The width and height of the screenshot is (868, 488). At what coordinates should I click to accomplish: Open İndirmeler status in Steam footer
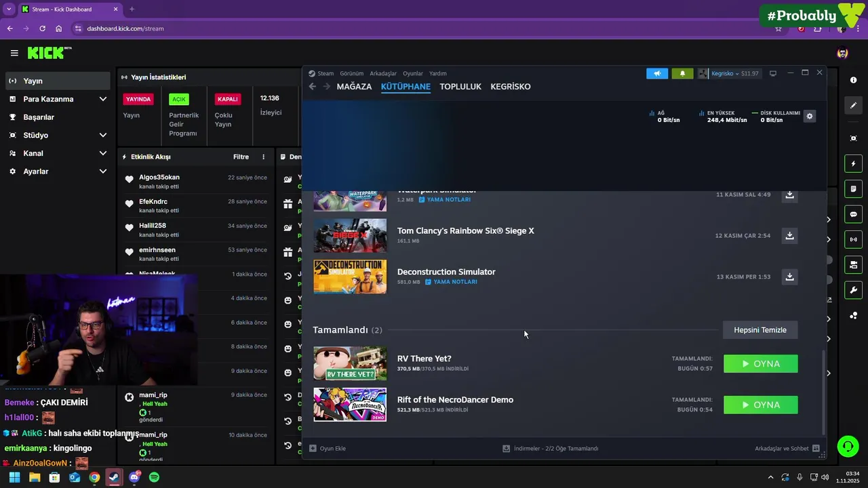551,449
